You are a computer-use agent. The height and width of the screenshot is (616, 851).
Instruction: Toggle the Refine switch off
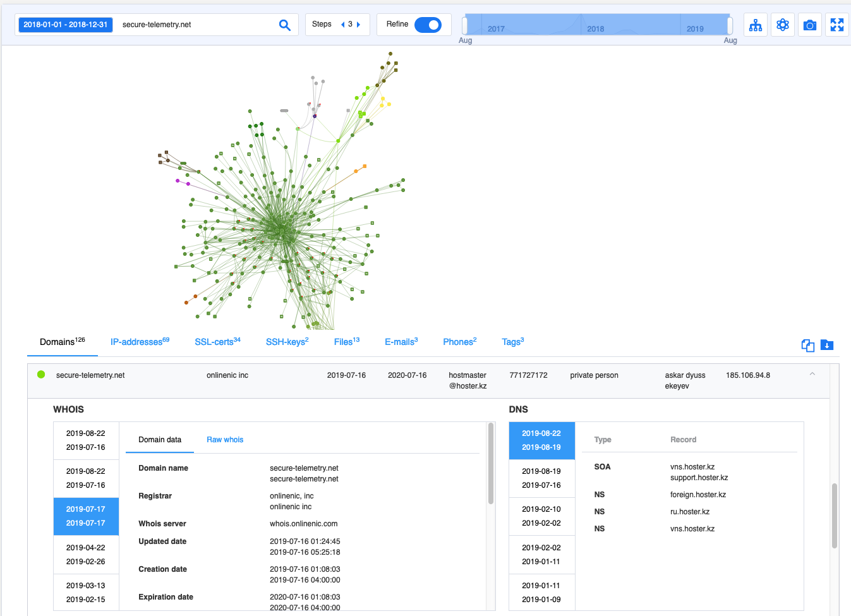(x=428, y=25)
